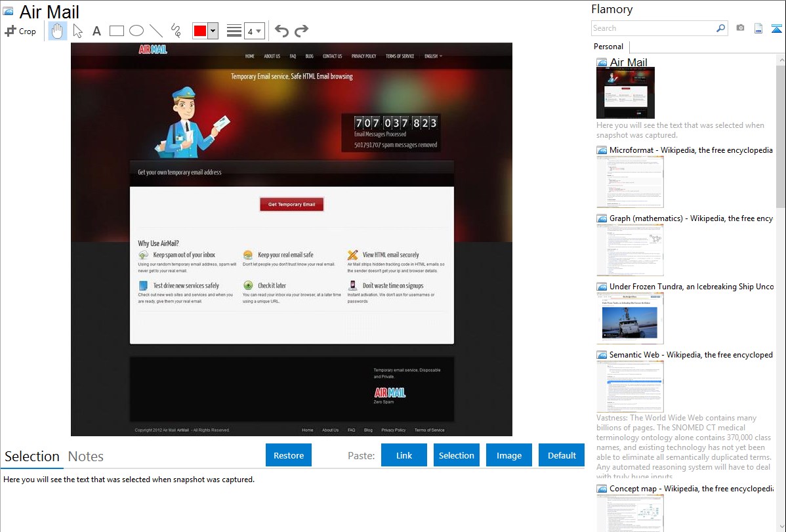This screenshot has height=532, width=786.
Task: Undo the last annotation
Action: (281, 31)
